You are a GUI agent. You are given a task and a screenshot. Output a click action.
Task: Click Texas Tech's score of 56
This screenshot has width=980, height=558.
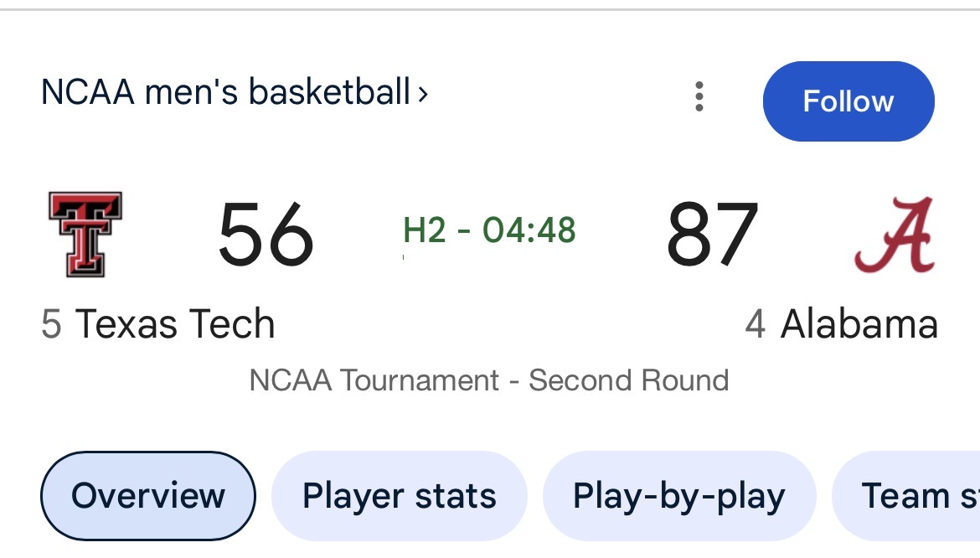tap(266, 235)
